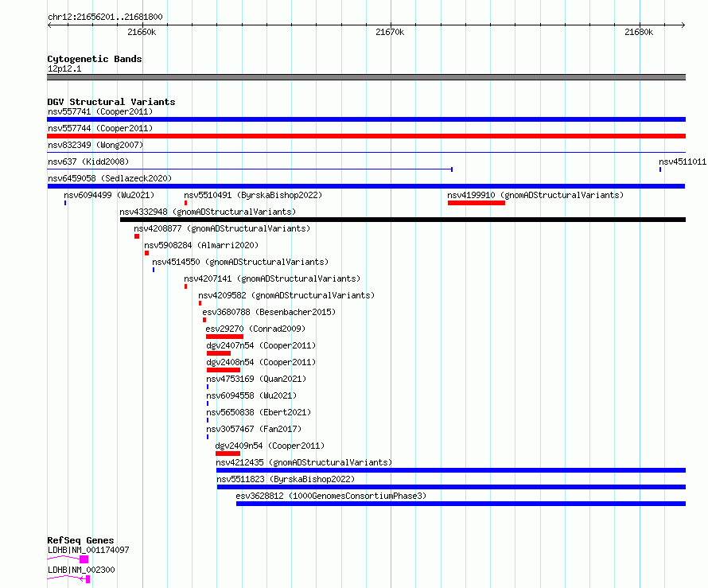Click the esv29270 (Conrad2009) red bar
Viewport: 708px width, 588px height.
click(x=224, y=337)
